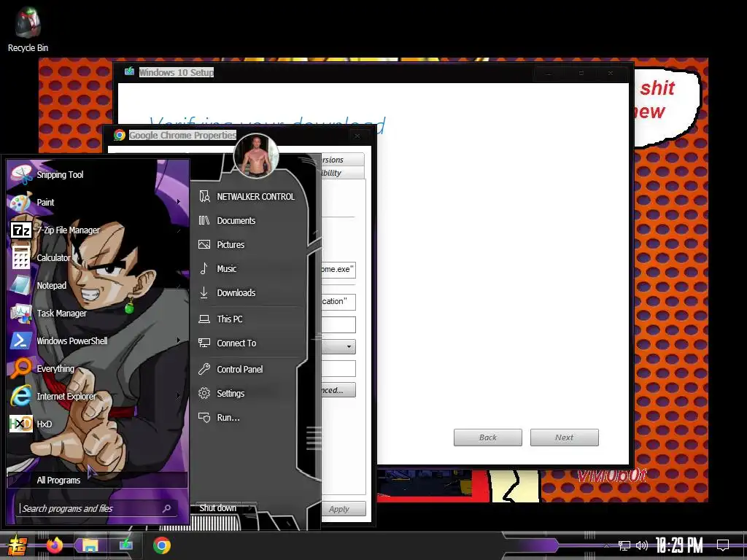Viewport: 747px width, 560px height.
Task: Click the user account picture
Action: [x=256, y=156]
